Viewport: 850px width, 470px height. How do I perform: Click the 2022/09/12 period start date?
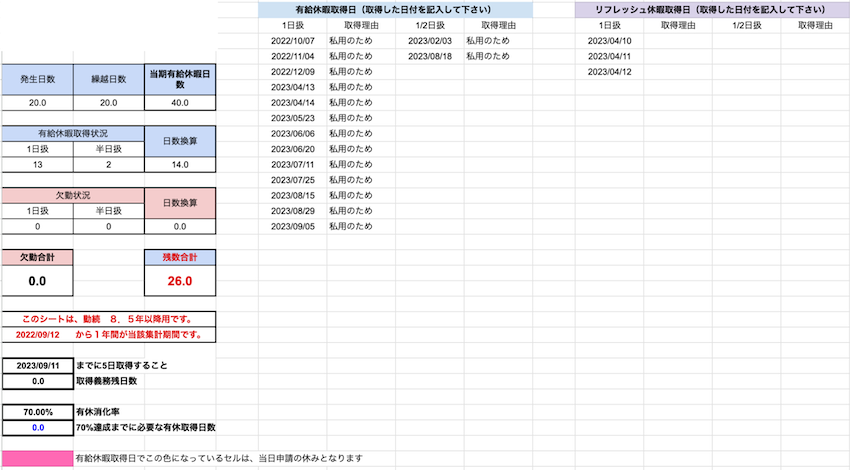[x=39, y=333]
